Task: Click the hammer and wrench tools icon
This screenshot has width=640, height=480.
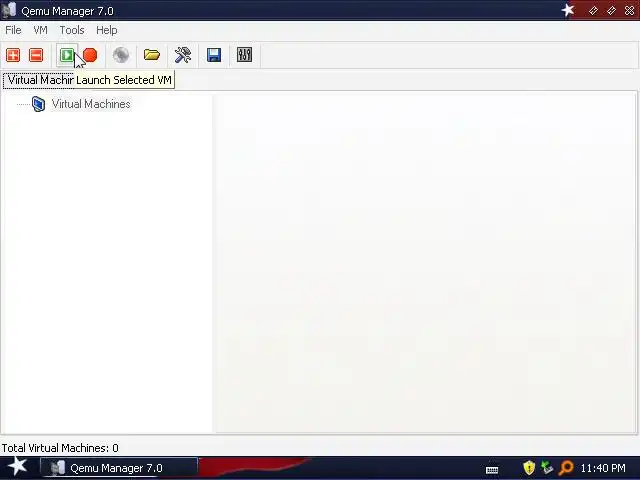Action: pos(183,55)
